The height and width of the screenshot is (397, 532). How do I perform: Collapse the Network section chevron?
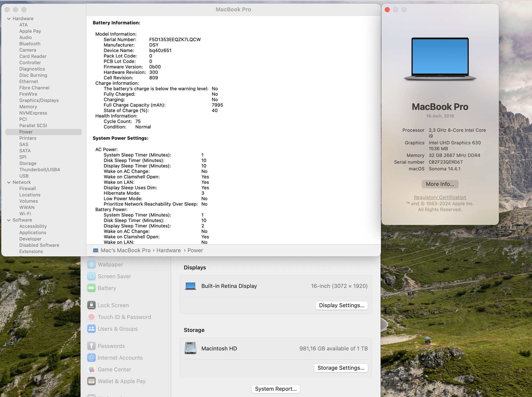(9, 182)
